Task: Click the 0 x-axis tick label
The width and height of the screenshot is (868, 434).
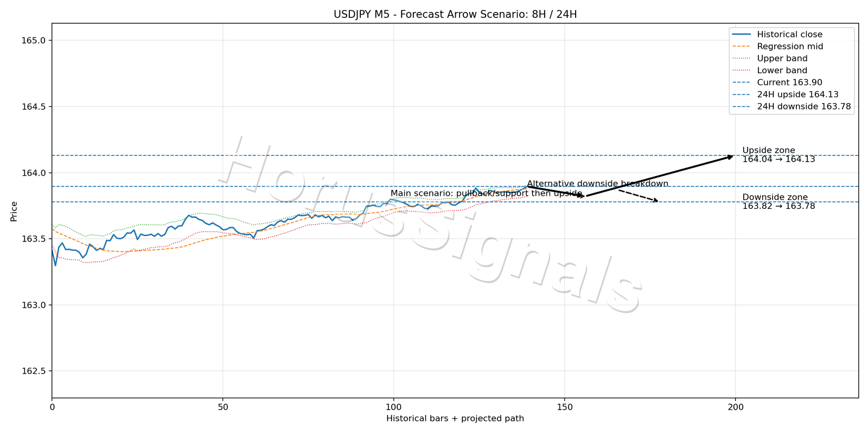Action: [x=52, y=406]
